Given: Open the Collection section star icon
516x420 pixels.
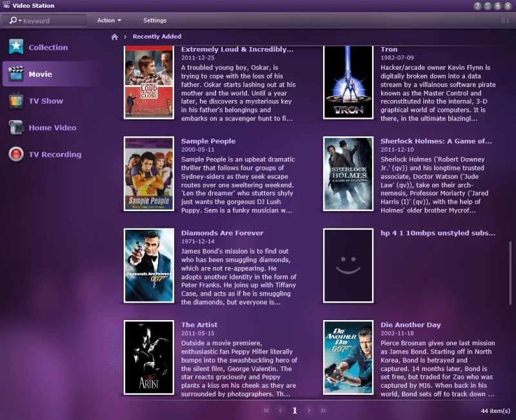Looking at the screenshot, I should [x=16, y=47].
